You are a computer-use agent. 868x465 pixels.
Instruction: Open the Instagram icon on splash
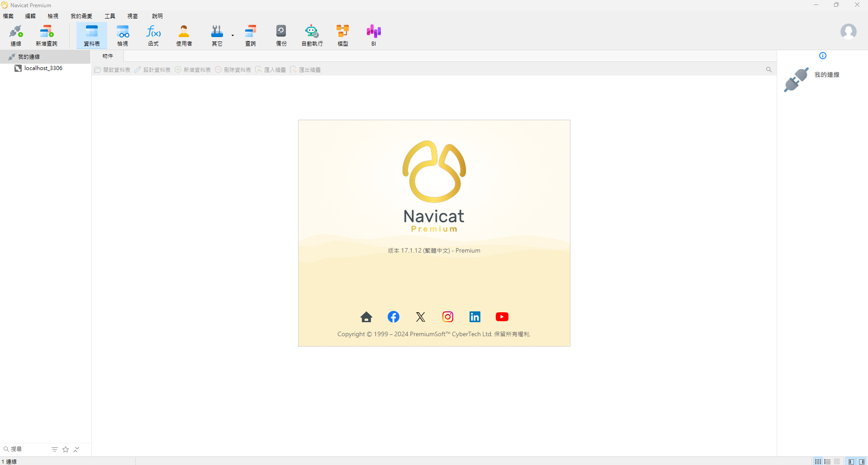pyautogui.click(x=448, y=317)
